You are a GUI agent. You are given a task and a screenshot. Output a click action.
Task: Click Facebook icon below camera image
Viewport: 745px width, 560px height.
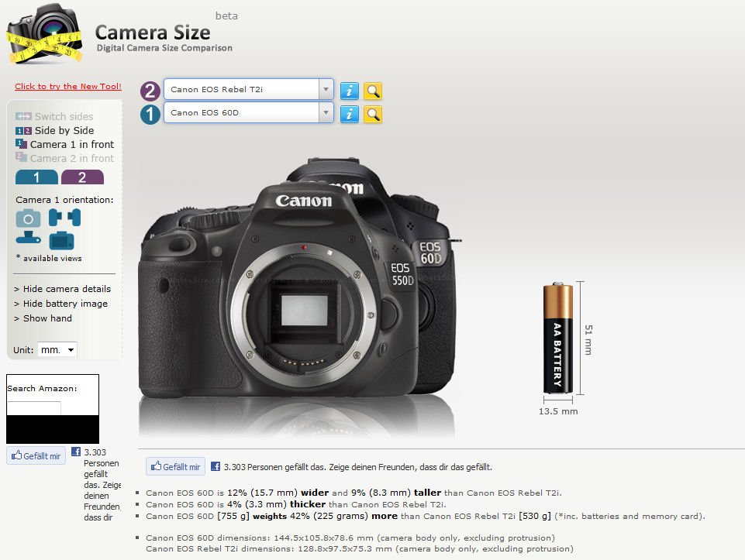(216, 466)
